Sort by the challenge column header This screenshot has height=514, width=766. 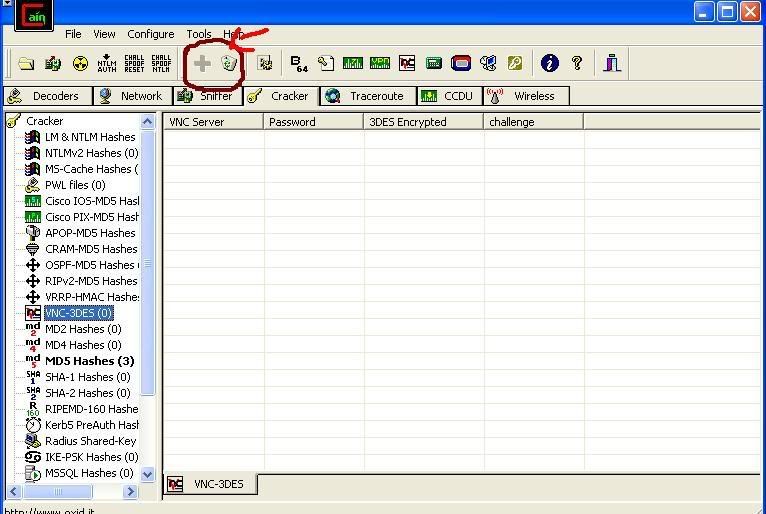534,122
